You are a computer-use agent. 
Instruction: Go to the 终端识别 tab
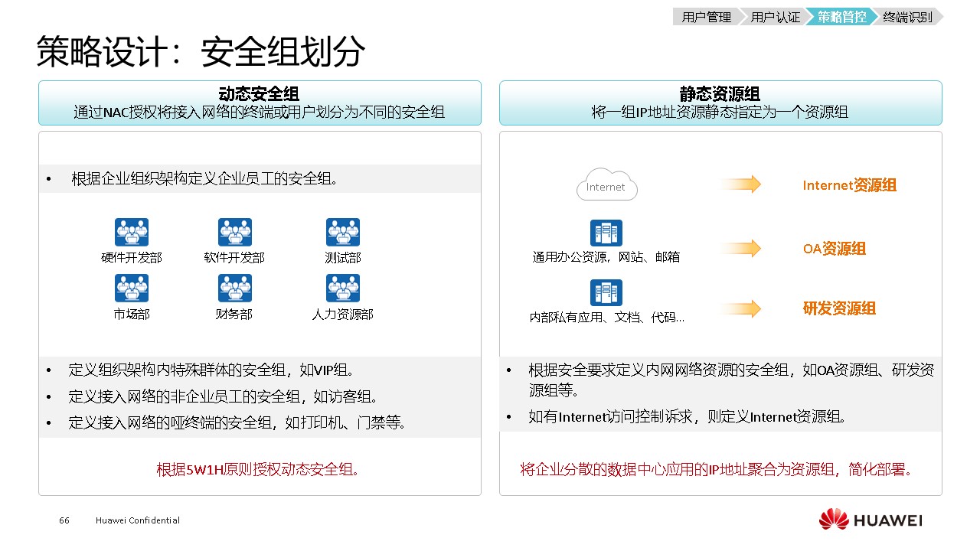coord(907,17)
